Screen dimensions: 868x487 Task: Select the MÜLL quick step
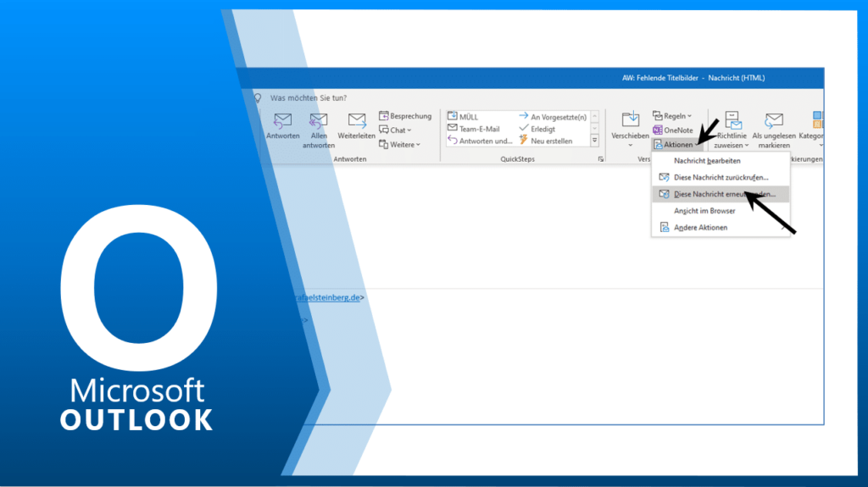[463, 116]
